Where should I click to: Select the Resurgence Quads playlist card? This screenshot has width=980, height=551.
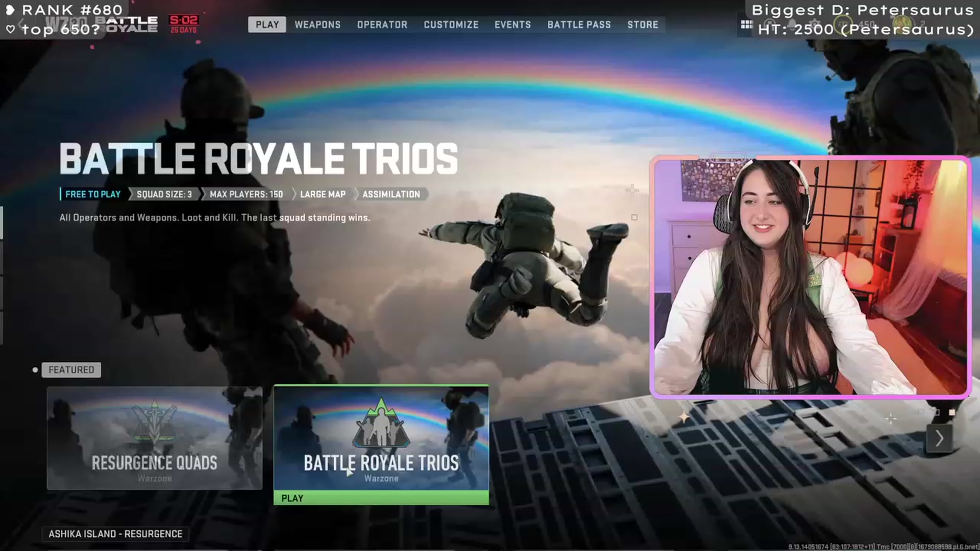pos(155,438)
